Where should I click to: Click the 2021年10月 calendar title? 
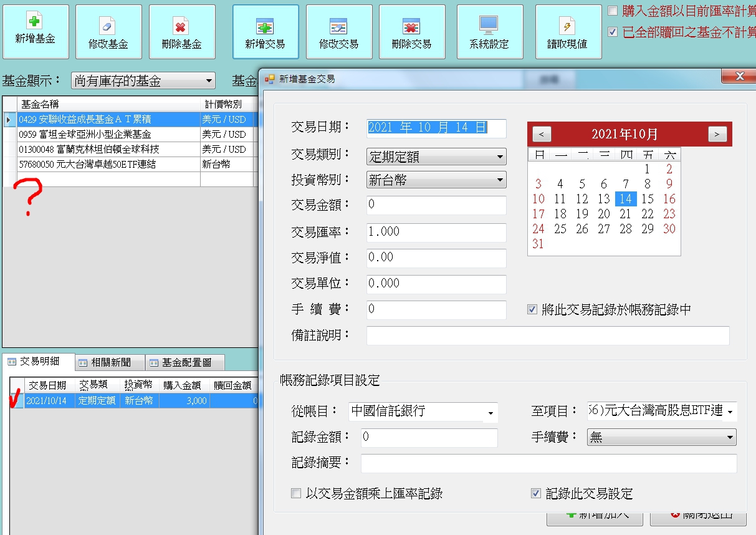(624, 134)
